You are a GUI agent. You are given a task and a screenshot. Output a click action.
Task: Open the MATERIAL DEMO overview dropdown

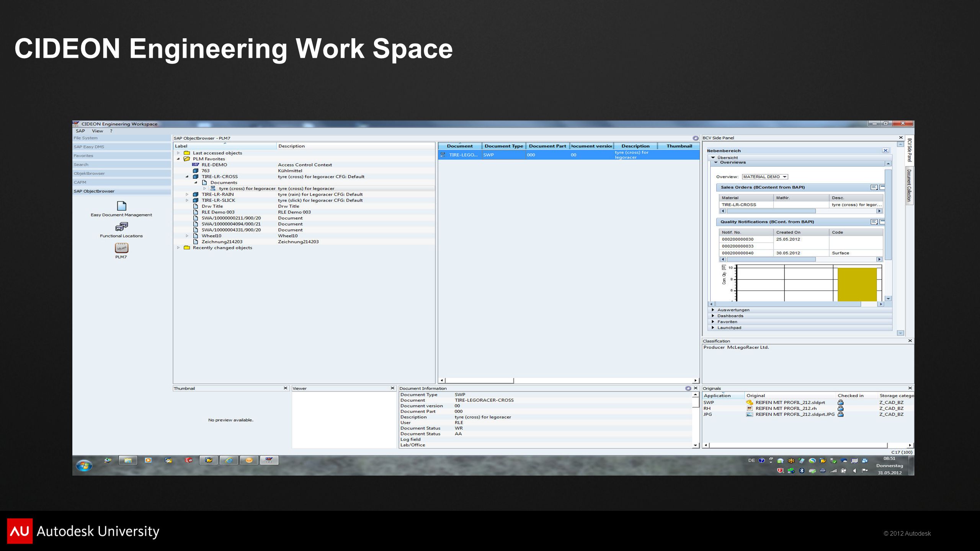tap(764, 177)
